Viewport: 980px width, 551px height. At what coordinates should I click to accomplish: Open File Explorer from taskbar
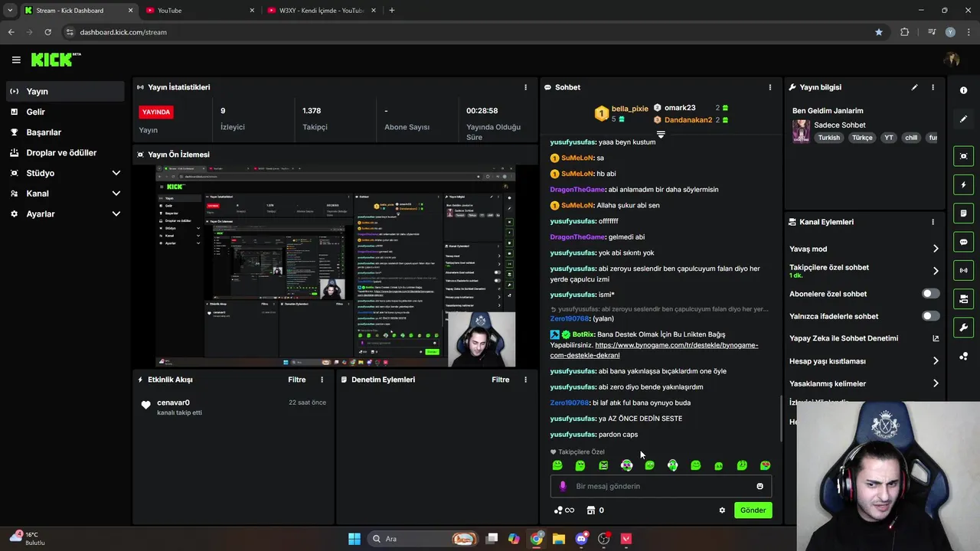point(559,539)
